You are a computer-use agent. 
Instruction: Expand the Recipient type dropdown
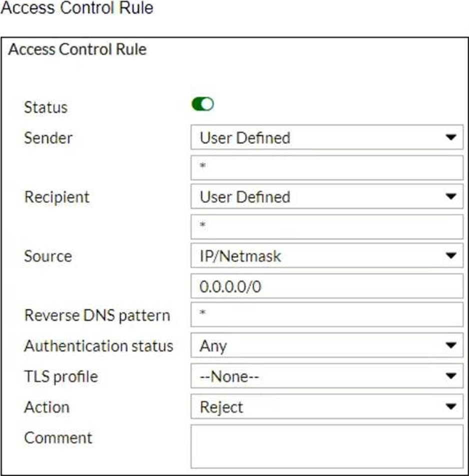(326, 197)
